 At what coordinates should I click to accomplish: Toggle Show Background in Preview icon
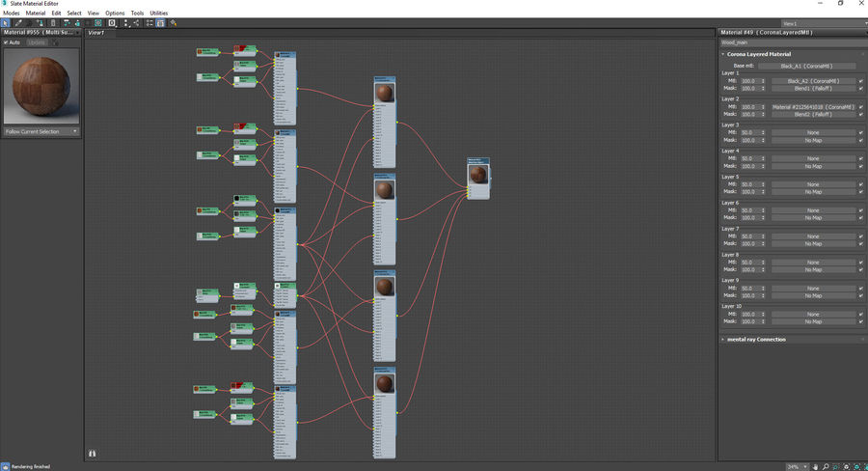click(x=98, y=23)
